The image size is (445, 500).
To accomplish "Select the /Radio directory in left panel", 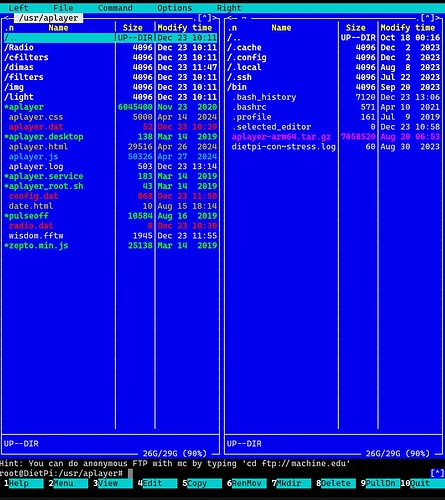I will coord(110,47).
